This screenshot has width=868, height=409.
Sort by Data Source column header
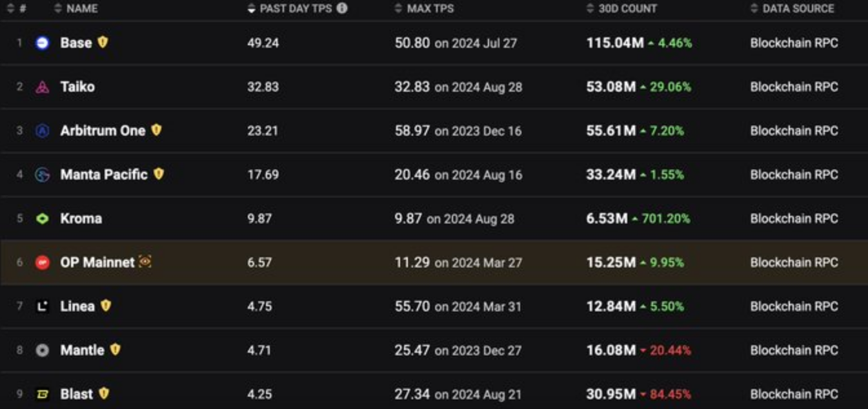click(798, 8)
